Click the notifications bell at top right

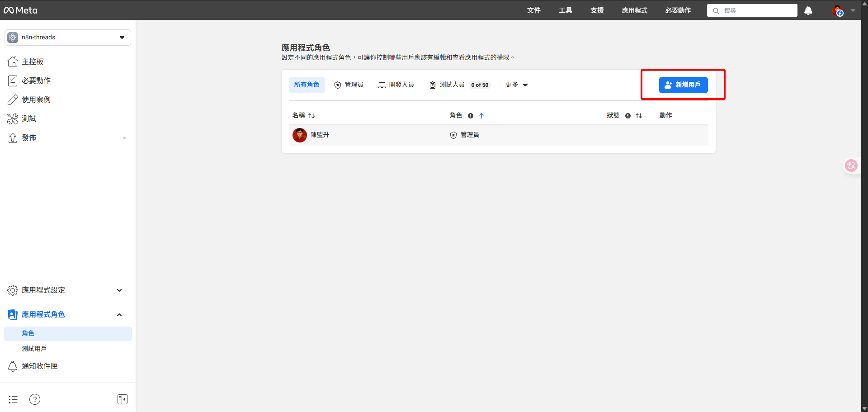click(x=808, y=10)
